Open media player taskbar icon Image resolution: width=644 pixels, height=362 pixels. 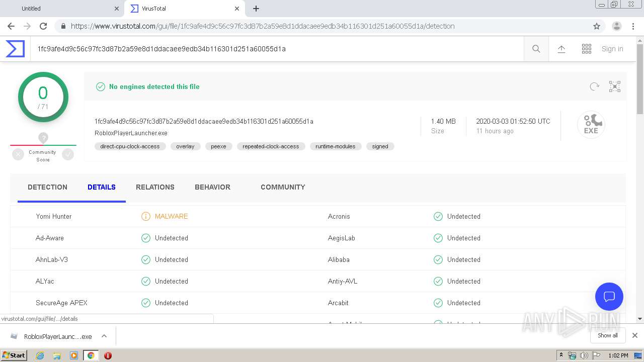[74, 355]
